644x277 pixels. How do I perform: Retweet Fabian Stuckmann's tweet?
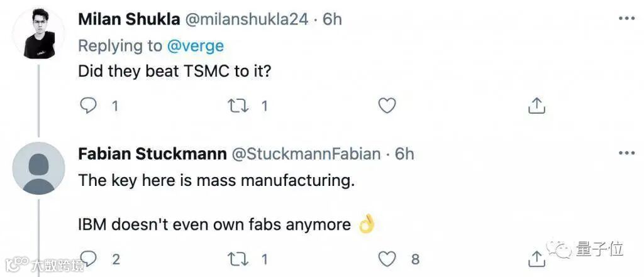238,258
